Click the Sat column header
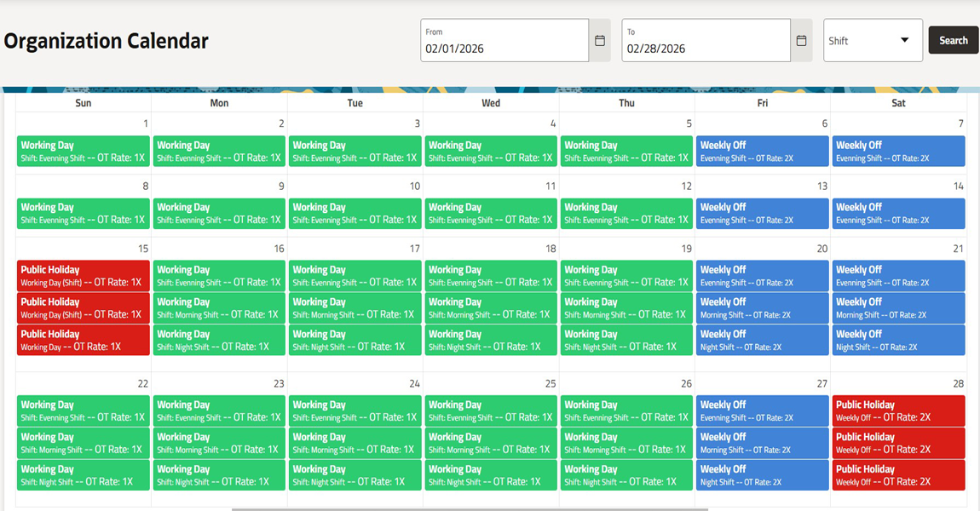 coord(898,102)
